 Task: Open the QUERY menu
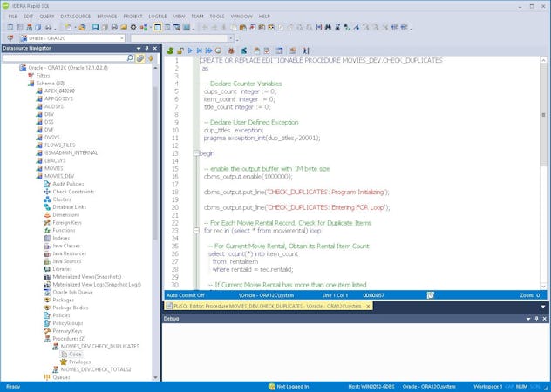click(x=47, y=17)
